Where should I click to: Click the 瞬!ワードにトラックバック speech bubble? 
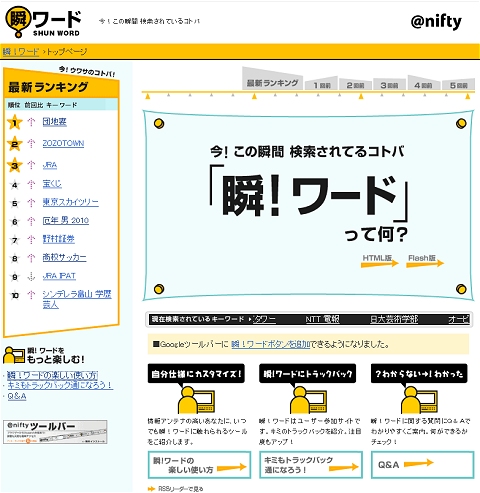tap(308, 374)
